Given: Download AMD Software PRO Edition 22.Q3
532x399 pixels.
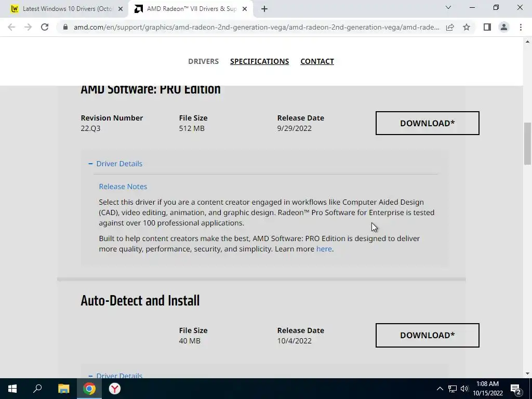Looking at the screenshot, I should click(427, 123).
